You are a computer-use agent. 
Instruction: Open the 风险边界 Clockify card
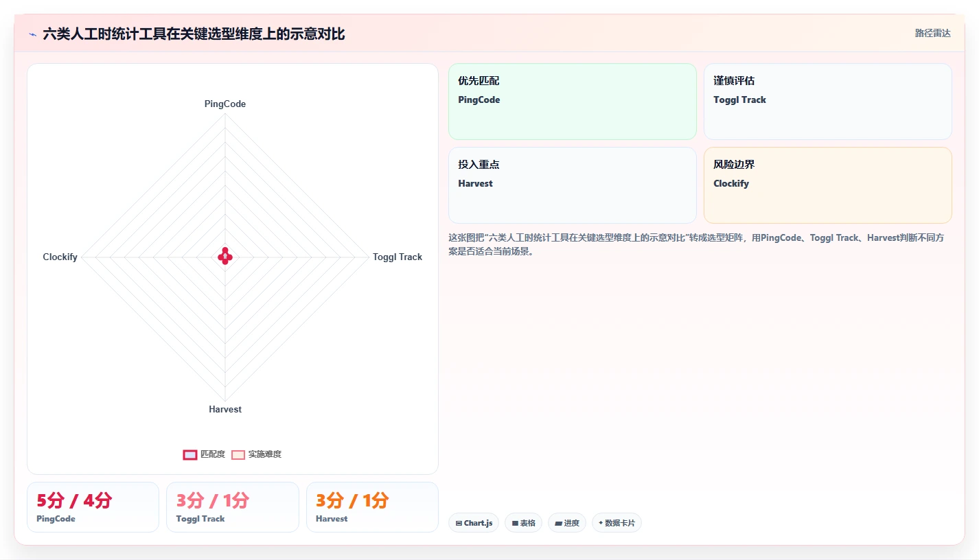tap(828, 185)
